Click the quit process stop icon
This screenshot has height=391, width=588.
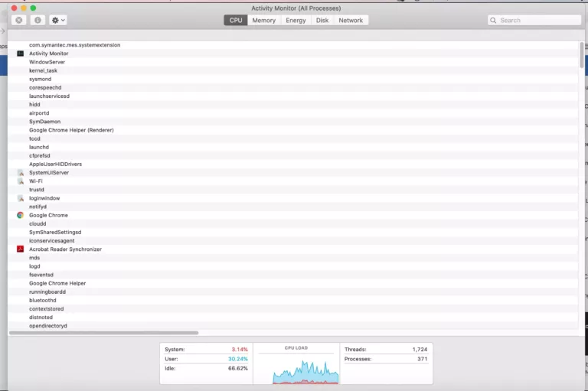[x=18, y=20]
